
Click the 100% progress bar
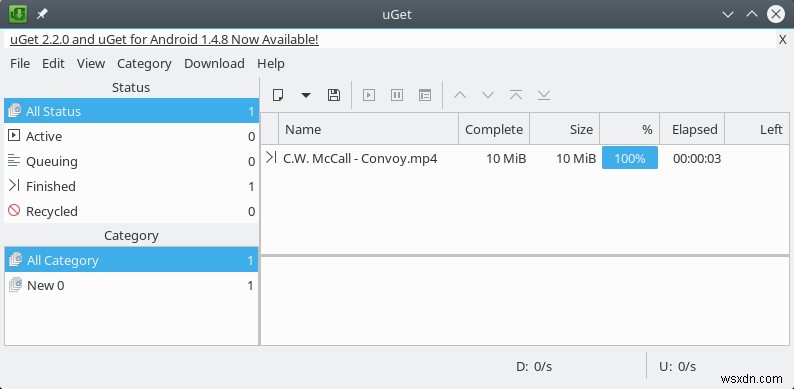tap(630, 158)
